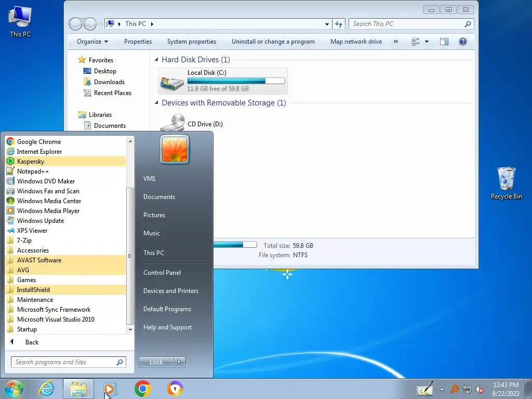532x399 pixels.
Task: Click the scroll-down arrow of programs list
Action: [x=130, y=329]
